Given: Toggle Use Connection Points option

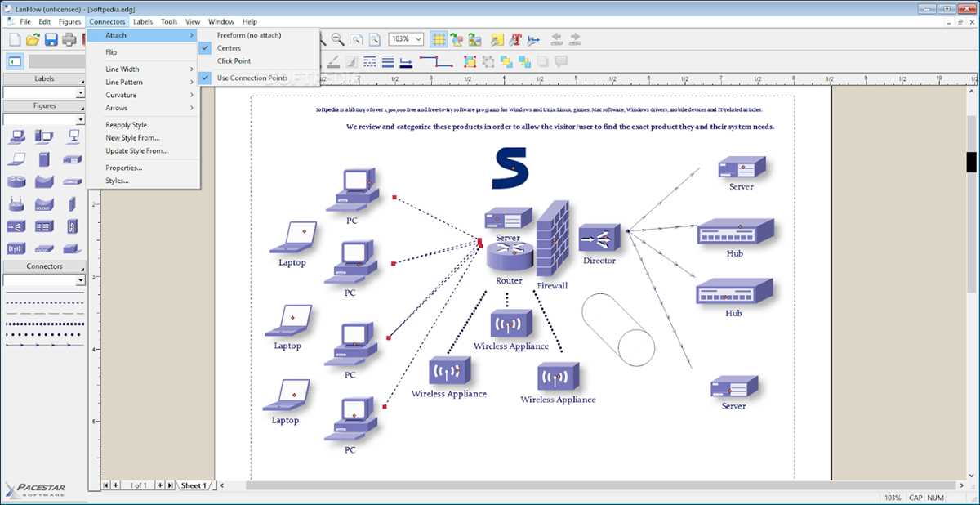Looking at the screenshot, I should pyautogui.click(x=252, y=78).
